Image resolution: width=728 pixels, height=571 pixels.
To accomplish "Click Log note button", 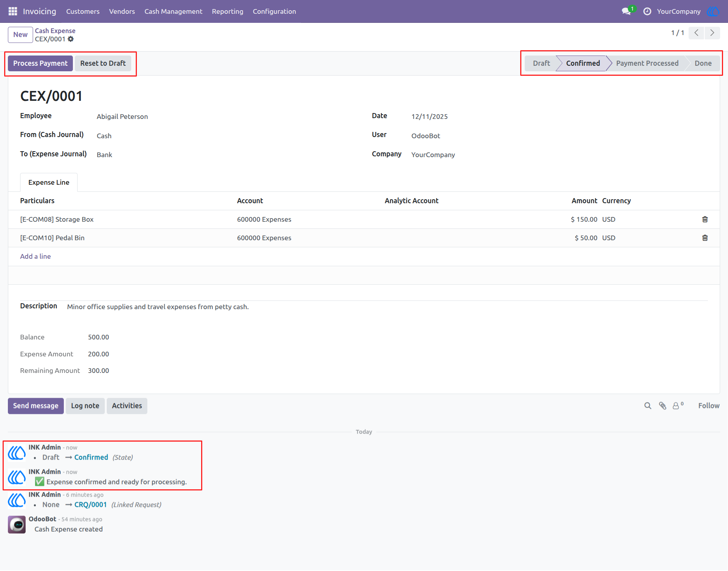I will tap(85, 406).
